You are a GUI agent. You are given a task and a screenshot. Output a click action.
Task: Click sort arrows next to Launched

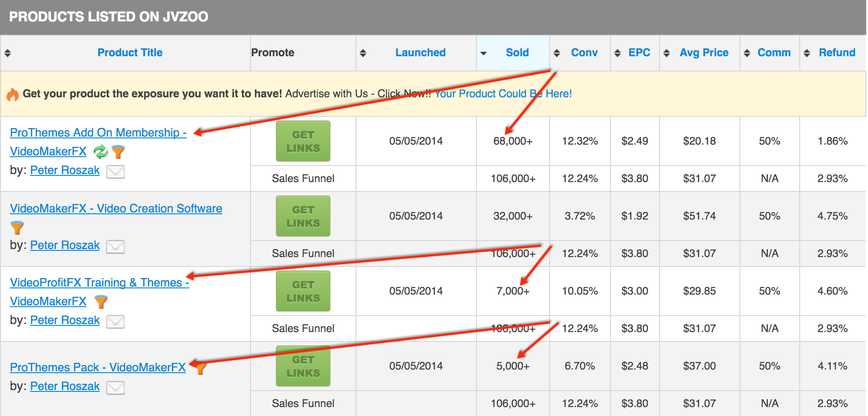tap(363, 53)
